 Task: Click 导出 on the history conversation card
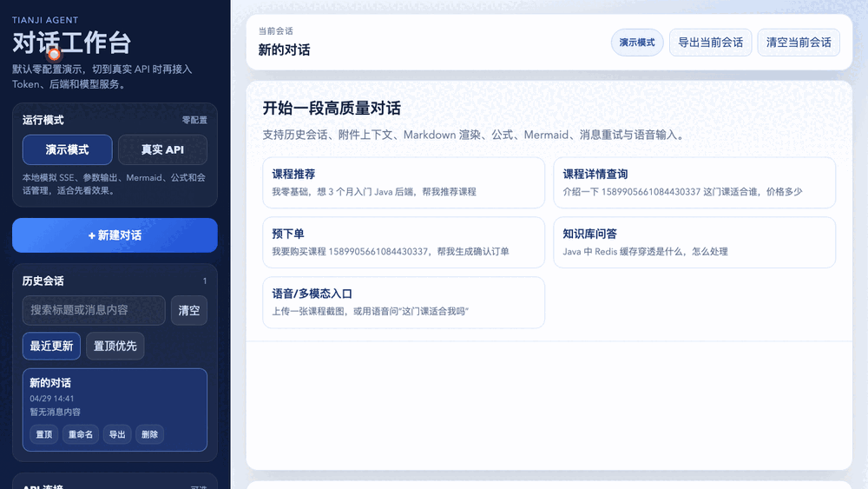click(x=117, y=435)
